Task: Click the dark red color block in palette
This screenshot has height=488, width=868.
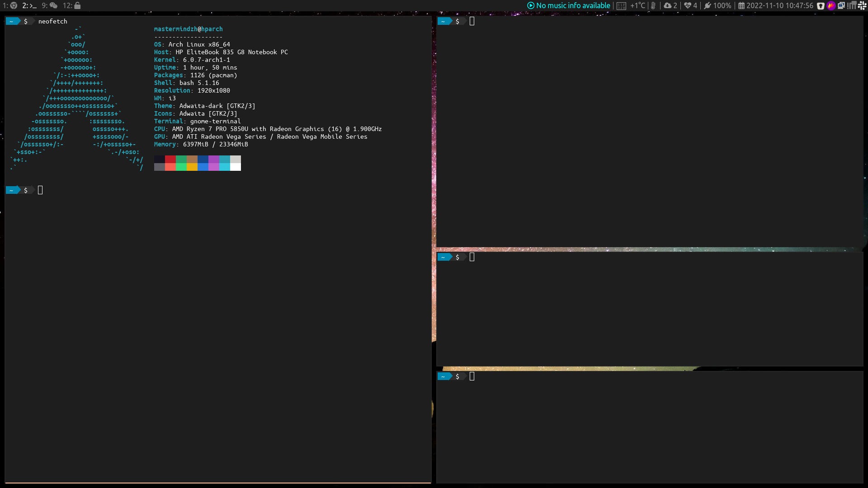Action: (x=170, y=159)
